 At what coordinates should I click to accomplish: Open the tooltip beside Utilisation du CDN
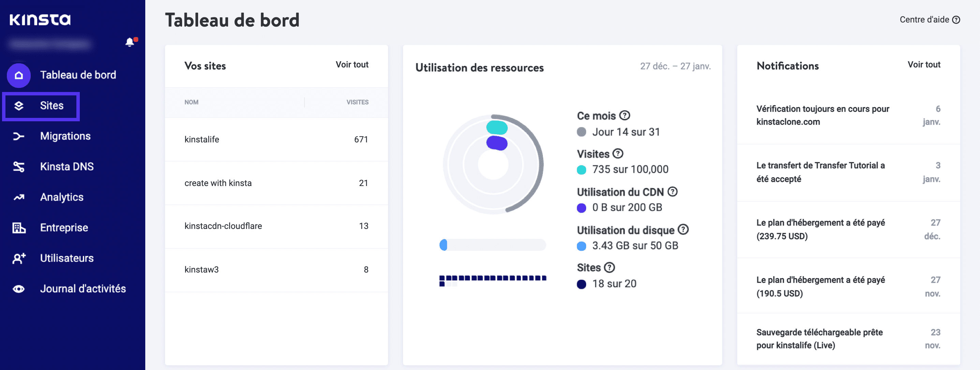click(x=672, y=192)
